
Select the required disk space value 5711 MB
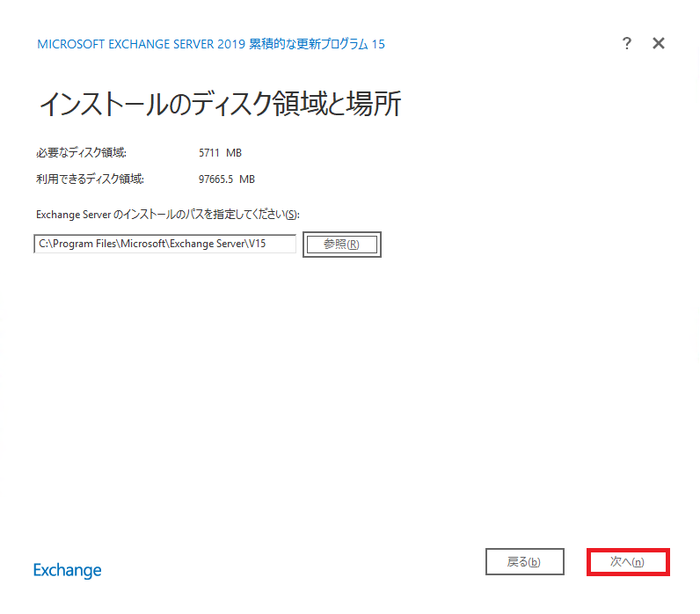pyautogui.click(x=220, y=153)
